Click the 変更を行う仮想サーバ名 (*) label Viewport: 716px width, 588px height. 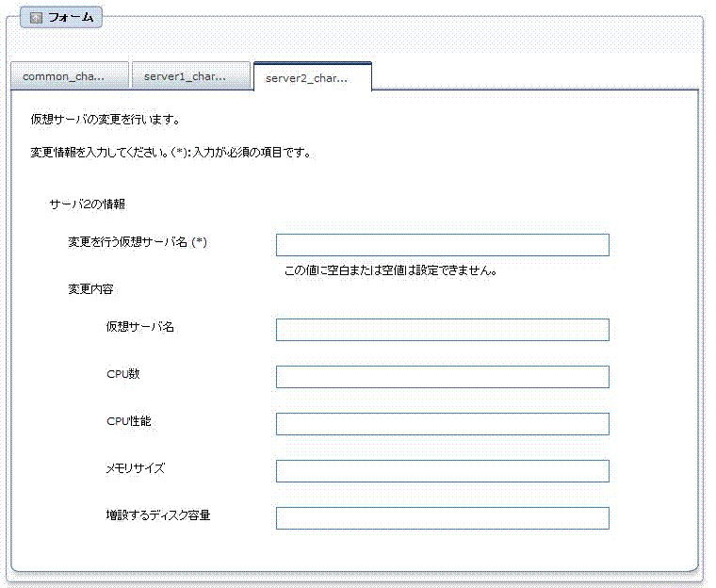(x=138, y=241)
